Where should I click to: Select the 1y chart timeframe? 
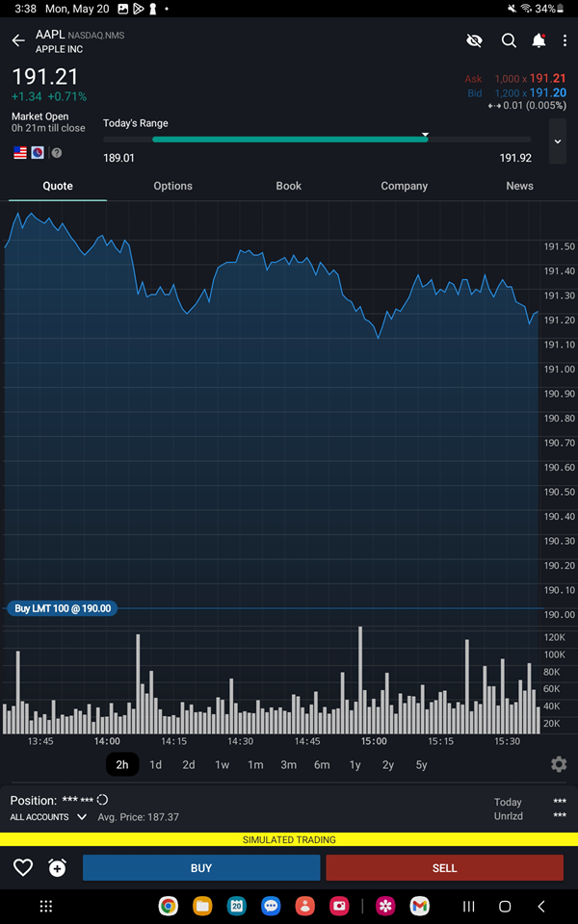point(355,765)
